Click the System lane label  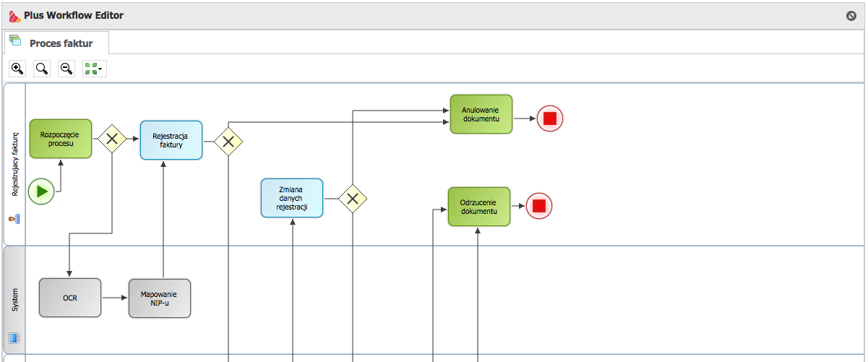click(14, 301)
